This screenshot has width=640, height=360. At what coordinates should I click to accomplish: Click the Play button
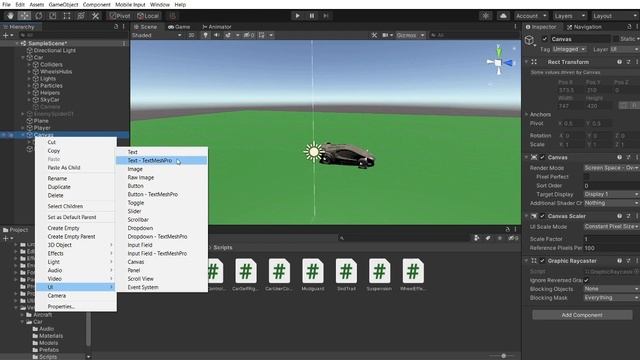point(298,16)
